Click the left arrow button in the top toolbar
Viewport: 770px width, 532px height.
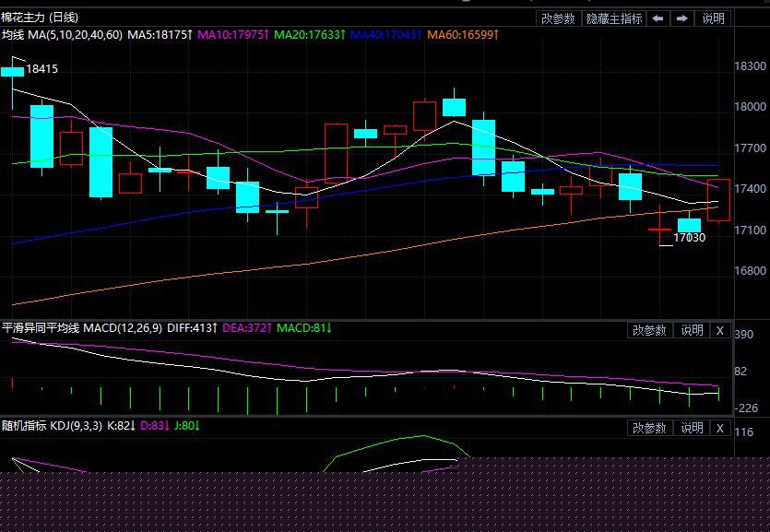point(658,18)
